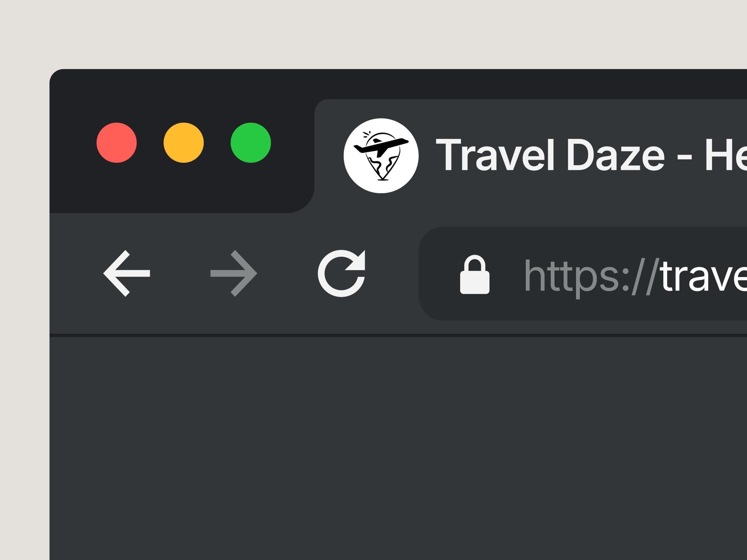Reload the page with the circular arrow
The width and height of the screenshot is (747, 560).
pyautogui.click(x=341, y=273)
